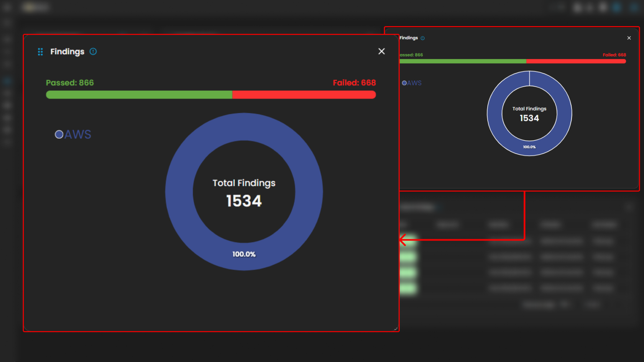Close the enlarged Findings panel

coord(381,51)
